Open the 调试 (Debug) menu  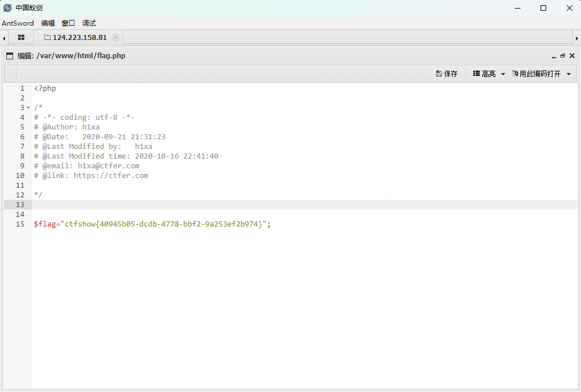click(89, 23)
